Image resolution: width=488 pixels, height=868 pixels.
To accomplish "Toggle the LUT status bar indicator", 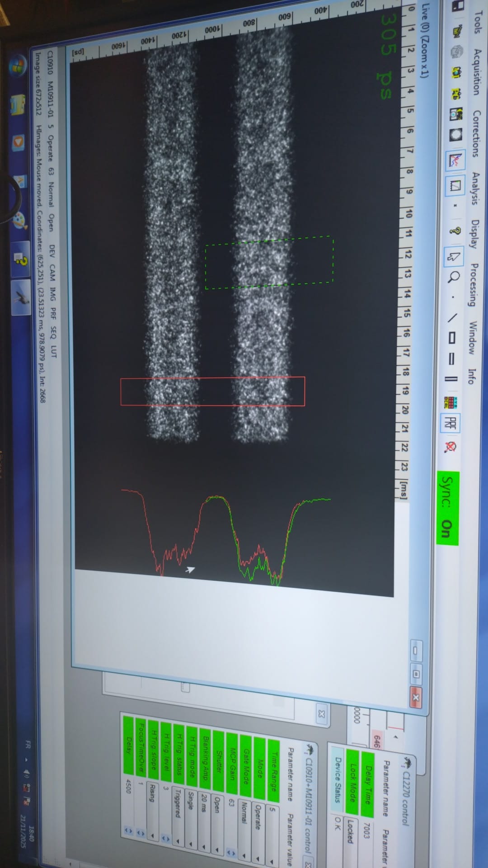I will [x=54, y=350].
